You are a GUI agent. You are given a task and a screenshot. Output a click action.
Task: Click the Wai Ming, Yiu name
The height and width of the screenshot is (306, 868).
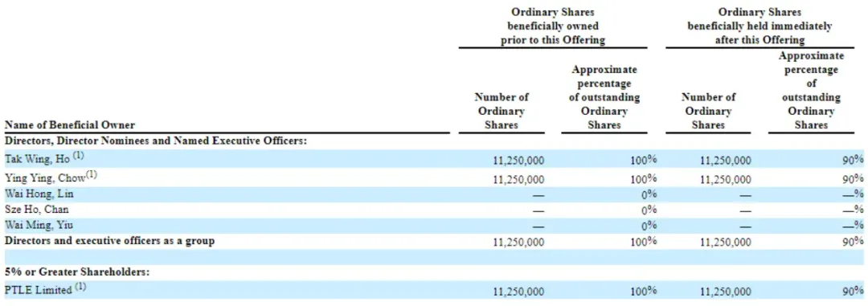39,225
